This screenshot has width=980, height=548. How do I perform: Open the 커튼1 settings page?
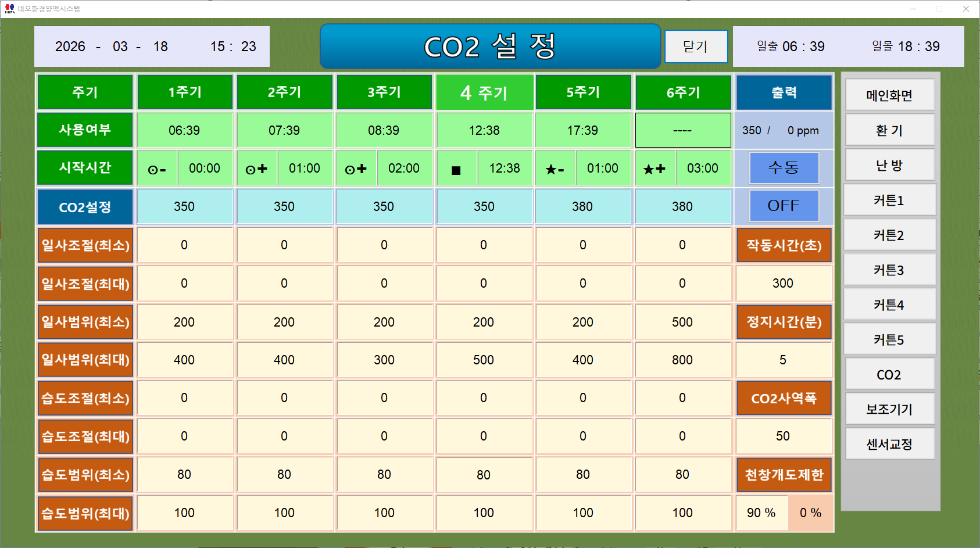click(889, 200)
